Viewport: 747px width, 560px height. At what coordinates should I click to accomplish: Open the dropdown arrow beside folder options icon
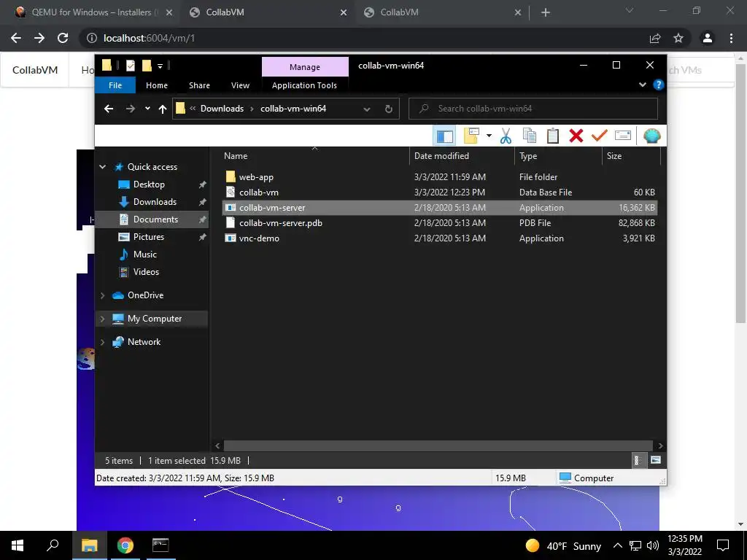pyautogui.click(x=489, y=136)
